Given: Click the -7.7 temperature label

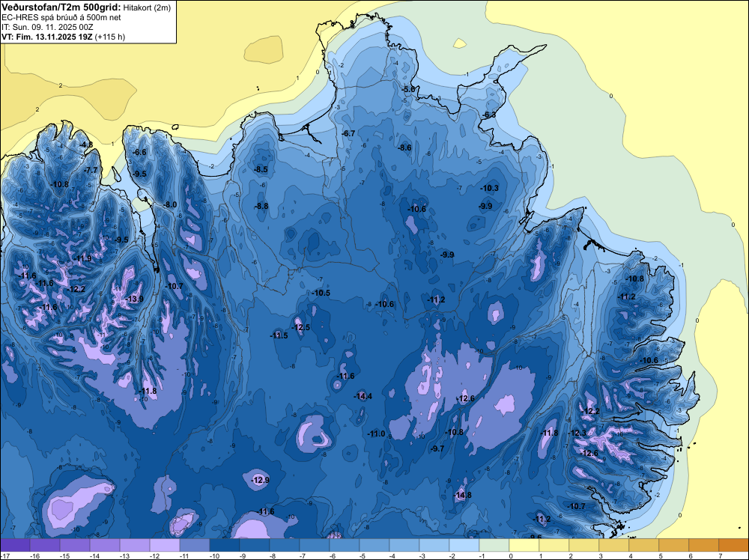Looking at the screenshot, I should (91, 170).
